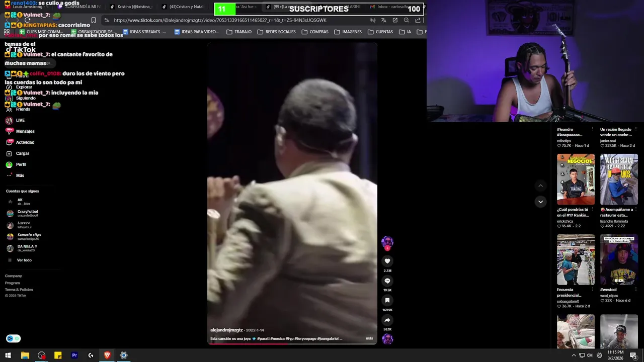Image resolution: width=644 pixels, height=362 pixels.
Task: Like the TikTok video with heart icon
Action: pos(387,261)
